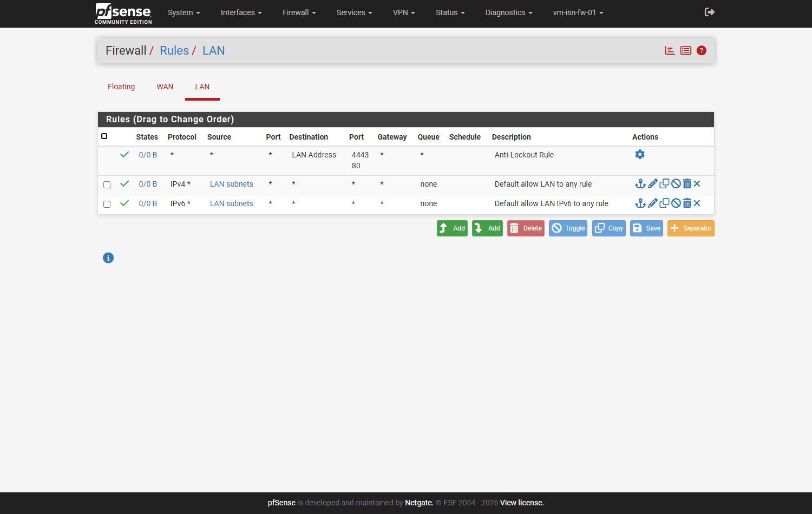Open the VPN dropdown menu
812x514 pixels.
point(404,12)
